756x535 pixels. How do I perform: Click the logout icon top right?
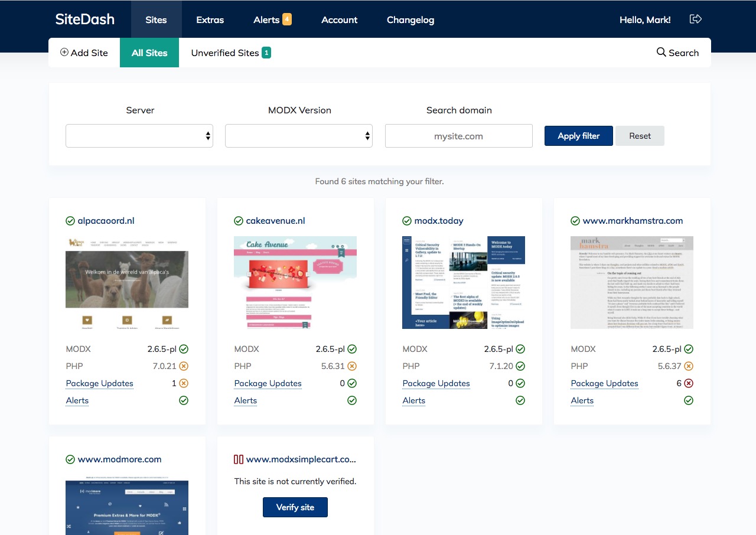click(x=695, y=19)
